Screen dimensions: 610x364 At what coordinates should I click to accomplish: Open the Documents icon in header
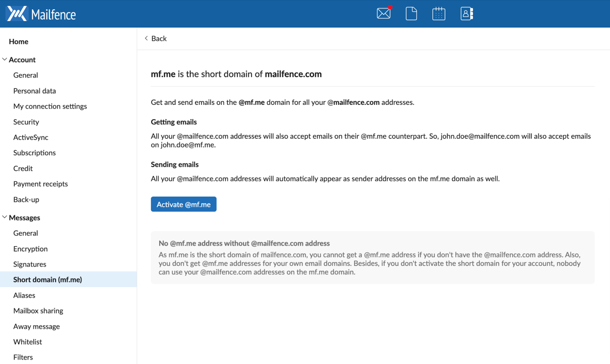(x=411, y=14)
